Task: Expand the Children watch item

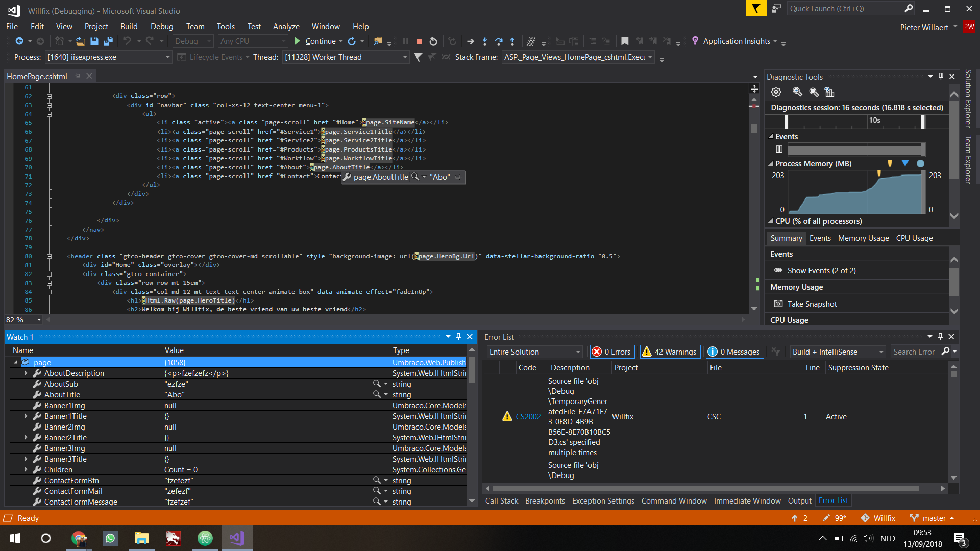Action: tap(26, 470)
